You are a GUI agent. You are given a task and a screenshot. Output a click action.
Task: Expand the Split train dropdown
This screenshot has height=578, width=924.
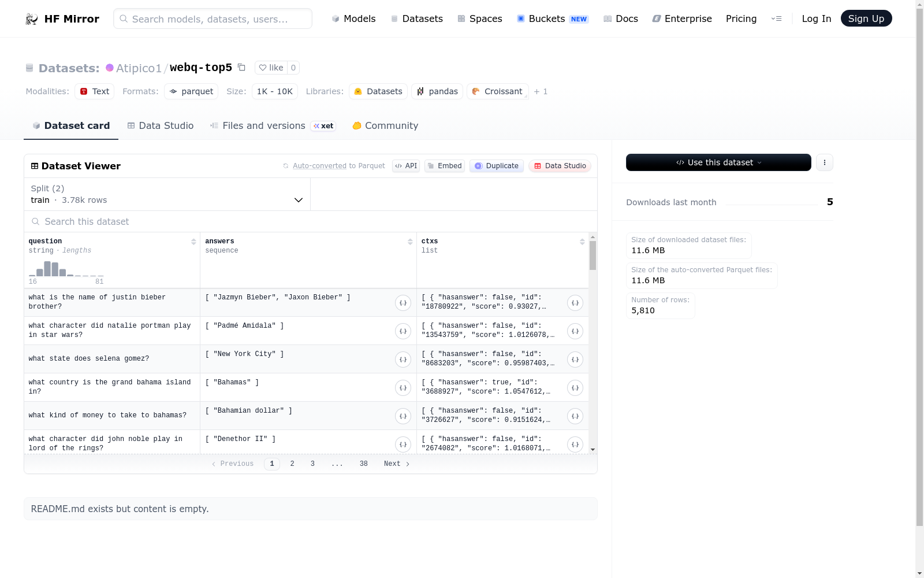(167, 194)
